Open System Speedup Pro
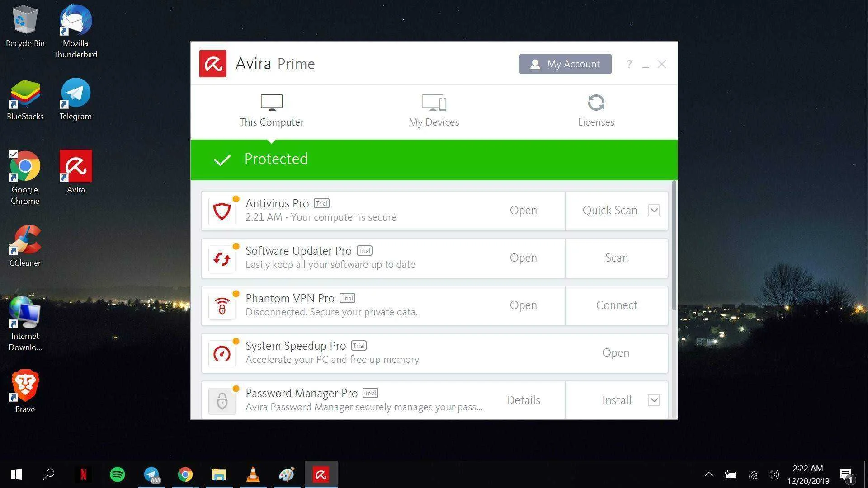868x488 pixels. pos(616,352)
